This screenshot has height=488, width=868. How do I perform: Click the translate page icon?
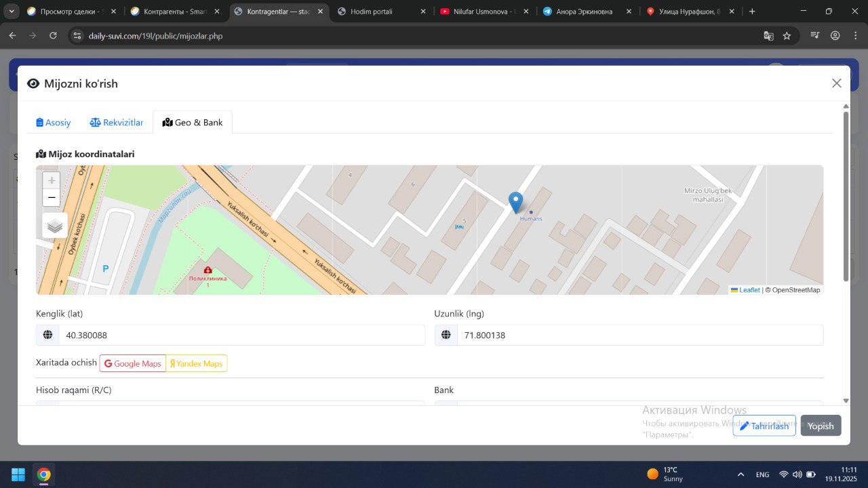(x=768, y=36)
